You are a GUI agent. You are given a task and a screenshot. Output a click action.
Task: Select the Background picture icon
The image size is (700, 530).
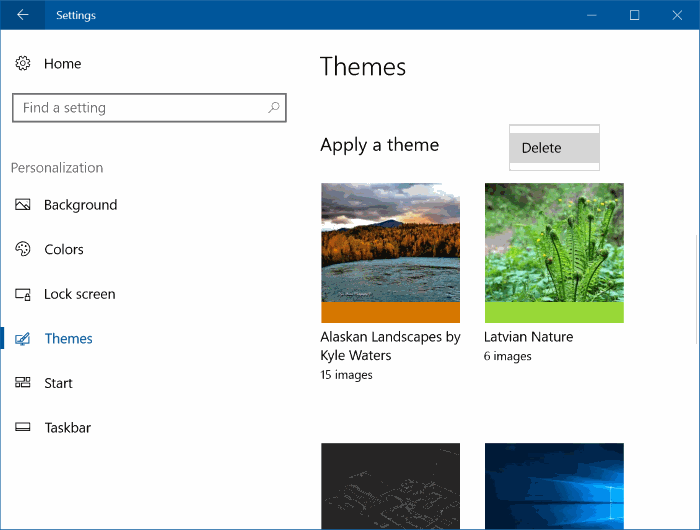coord(23,205)
